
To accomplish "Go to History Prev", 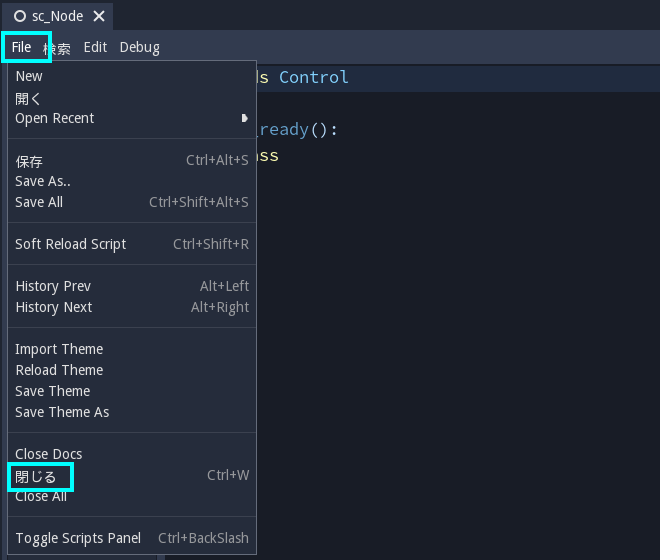I will [132, 286].
